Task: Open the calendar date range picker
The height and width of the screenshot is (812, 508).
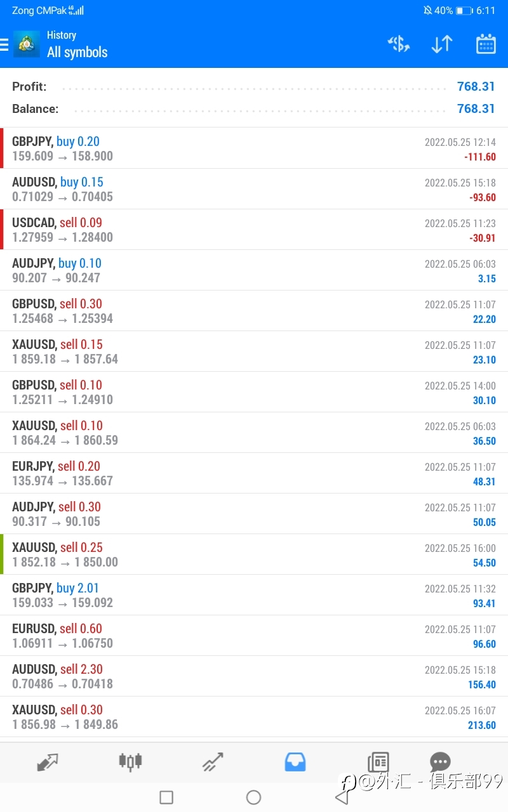Action: tap(486, 44)
